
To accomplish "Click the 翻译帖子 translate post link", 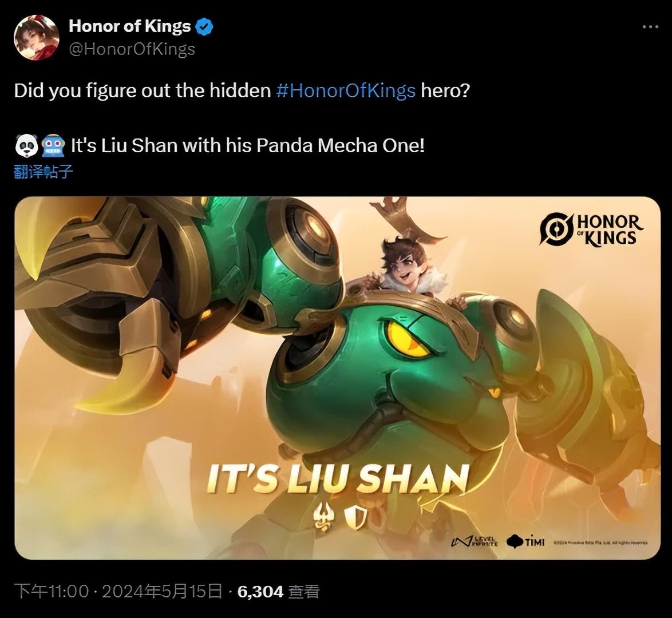I will 44,172.
